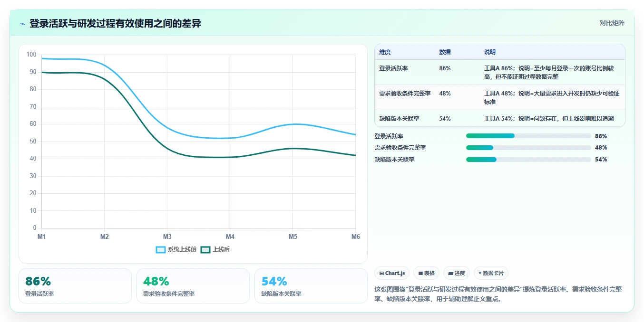This screenshot has height=322, width=644.
Task: Click the title 登录活跃与研发过程有效使用之间的差异
Action: point(115,23)
